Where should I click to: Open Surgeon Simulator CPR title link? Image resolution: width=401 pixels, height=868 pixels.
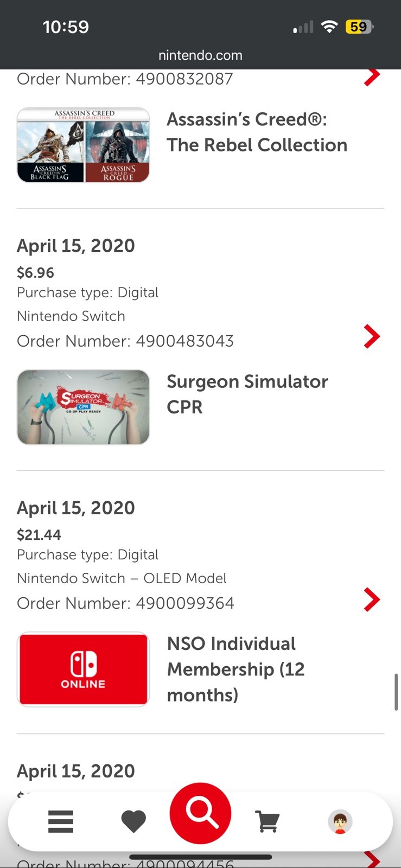point(247,394)
